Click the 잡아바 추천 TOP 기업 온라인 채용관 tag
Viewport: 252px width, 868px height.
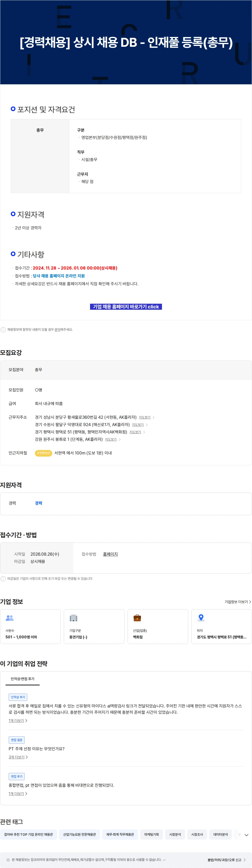(x=28, y=834)
